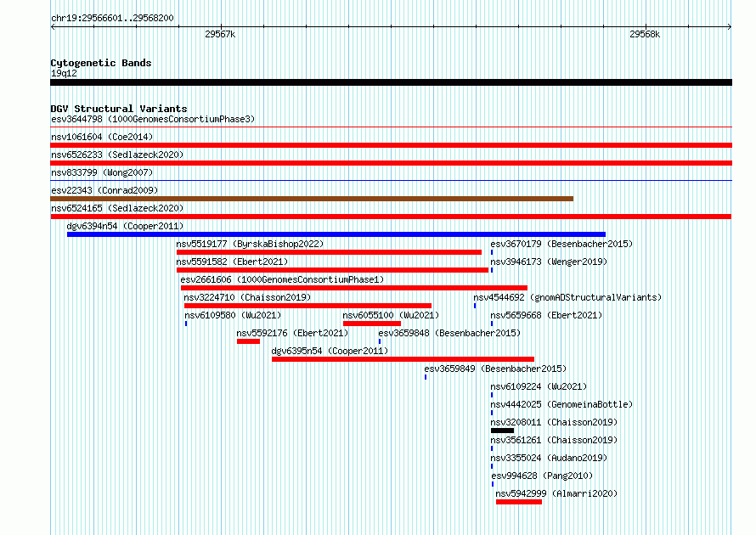
Task: Click the nsv3561261 (Chaisson2019) label
Action: (x=554, y=440)
